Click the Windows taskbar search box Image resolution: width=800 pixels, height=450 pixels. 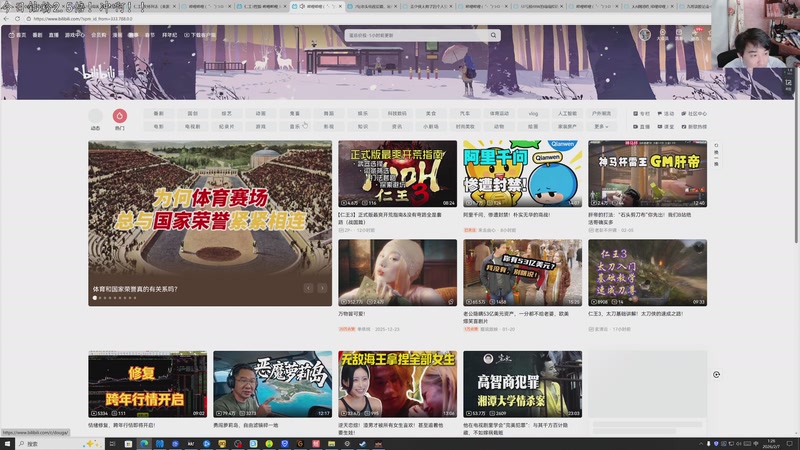click(x=59, y=444)
